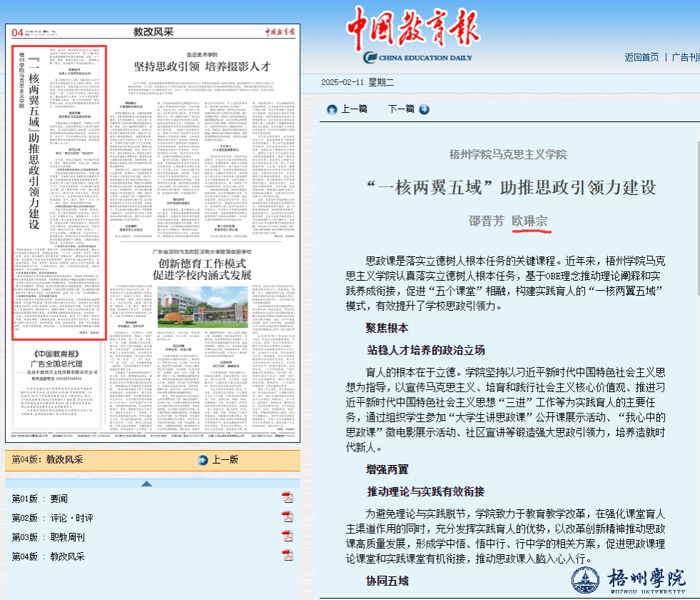Collapse the edition list with triangle arrow

pos(146,484)
